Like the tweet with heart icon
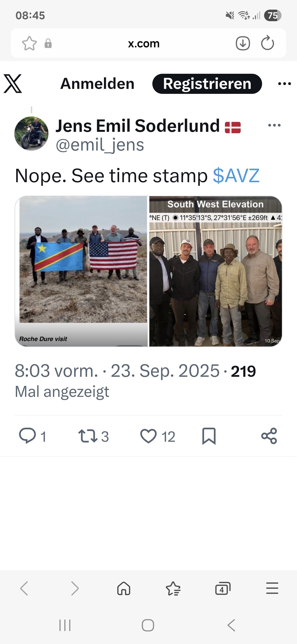The width and height of the screenshot is (297, 644). (x=148, y=436)
